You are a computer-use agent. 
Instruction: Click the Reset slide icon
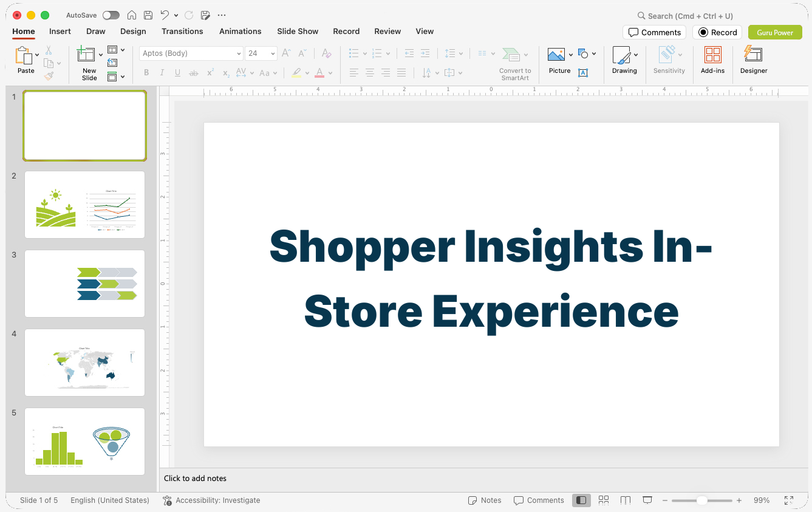pos(112,63)
